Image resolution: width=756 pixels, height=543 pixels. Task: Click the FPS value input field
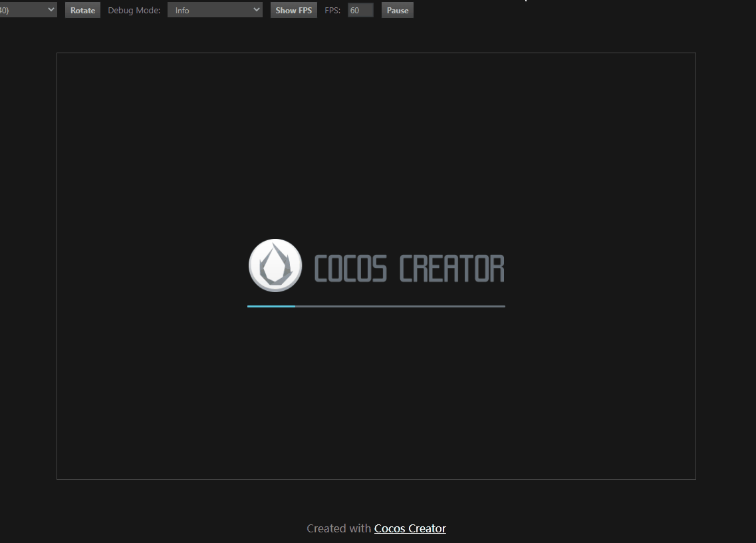(360, 11)
